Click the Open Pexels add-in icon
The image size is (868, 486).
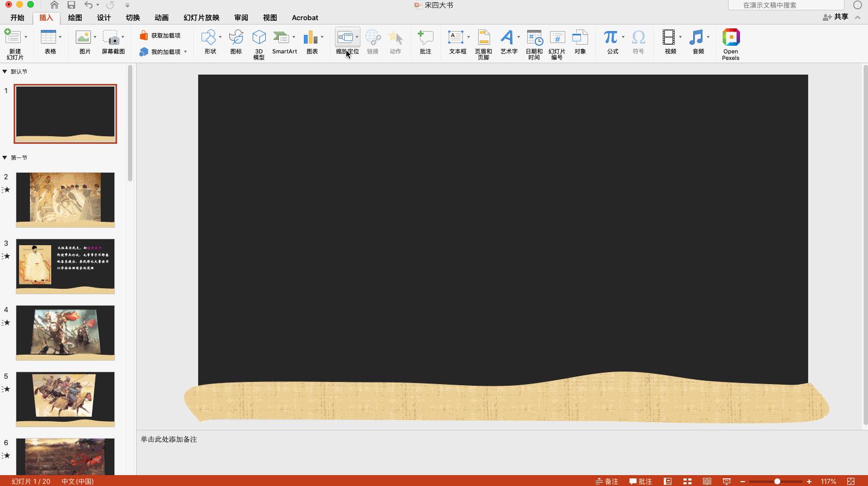pyautogui.click(x=730, y=38)
